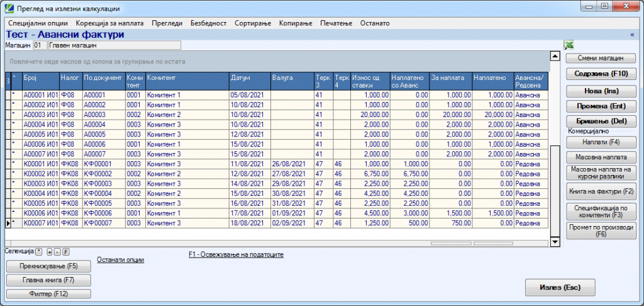The image size is (644, 306).
Task: Click the Бришење (Del) button
Action: tap(601, 122)
